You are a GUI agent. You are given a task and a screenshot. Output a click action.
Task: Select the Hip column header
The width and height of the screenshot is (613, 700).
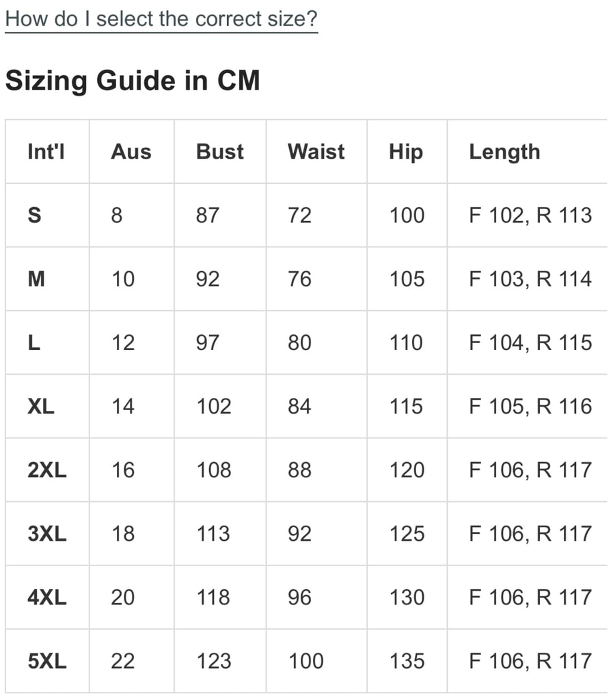point(406,152)
